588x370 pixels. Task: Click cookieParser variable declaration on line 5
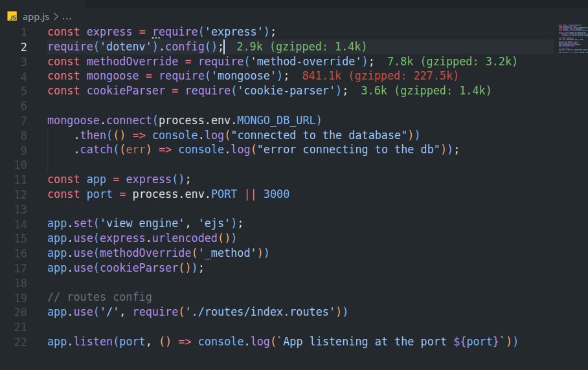click(126, 91)
